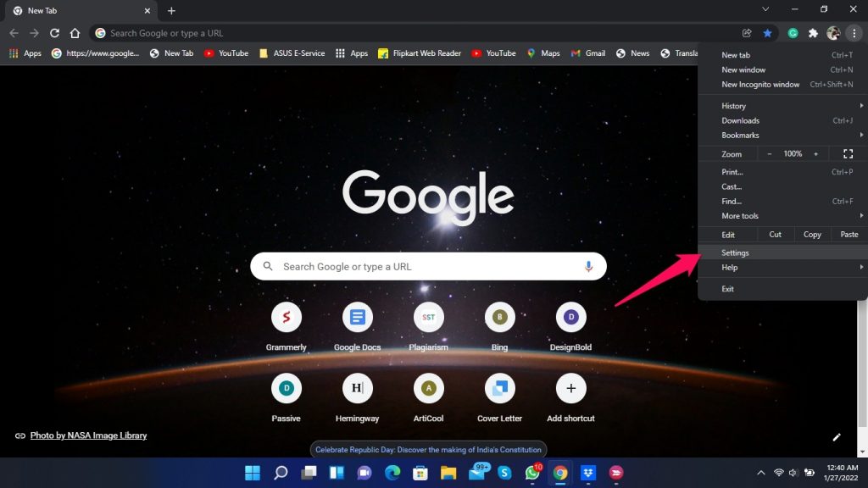This screenshot has width=868, height=488.
Task: Choose Print… from the menu
Action: (782, 171)
